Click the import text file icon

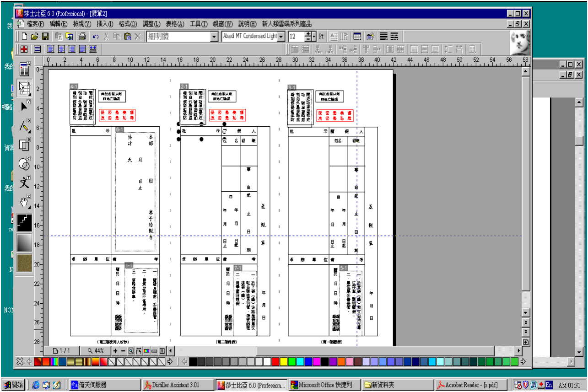click(59, 37)
